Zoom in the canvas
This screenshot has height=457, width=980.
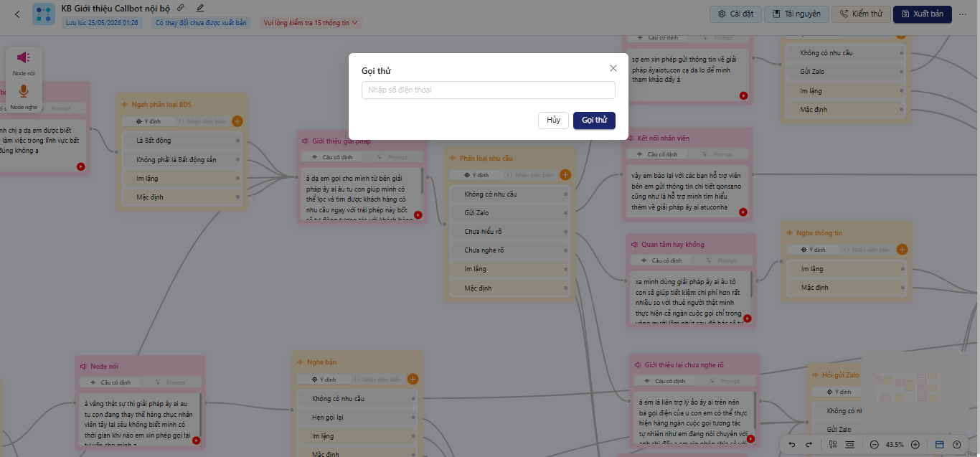pos(915,445)
